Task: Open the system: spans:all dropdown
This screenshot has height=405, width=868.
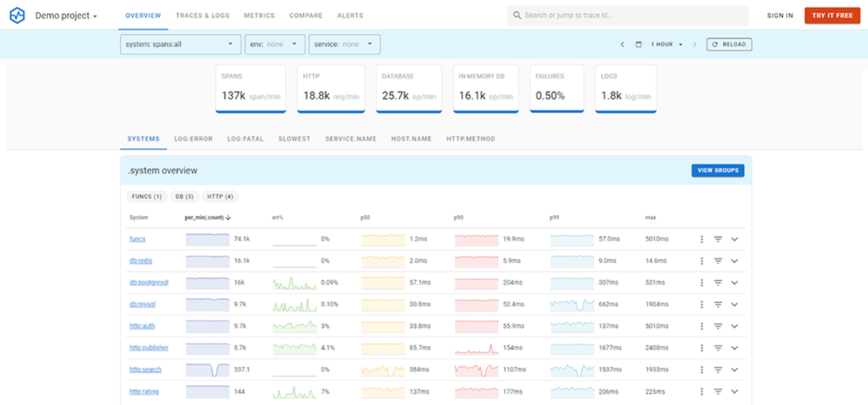Action: point(180,44)
